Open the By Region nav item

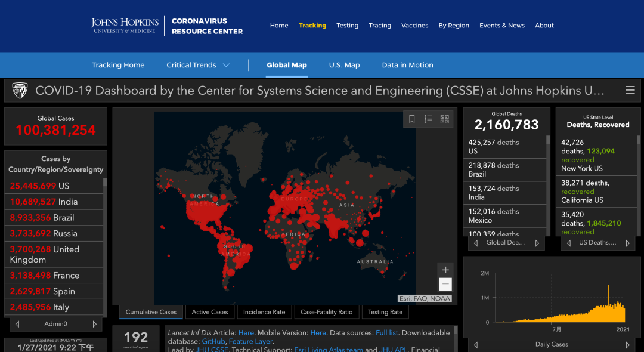[454, 26]
